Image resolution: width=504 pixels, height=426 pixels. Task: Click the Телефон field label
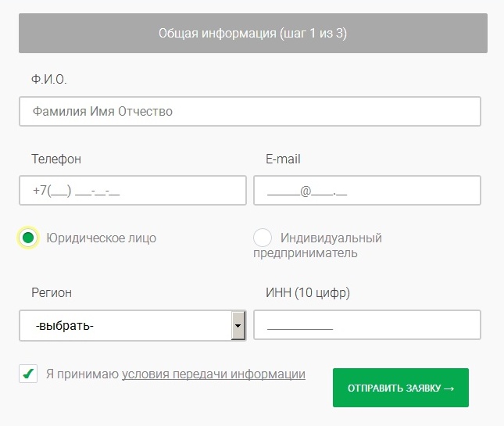(56, 159)
